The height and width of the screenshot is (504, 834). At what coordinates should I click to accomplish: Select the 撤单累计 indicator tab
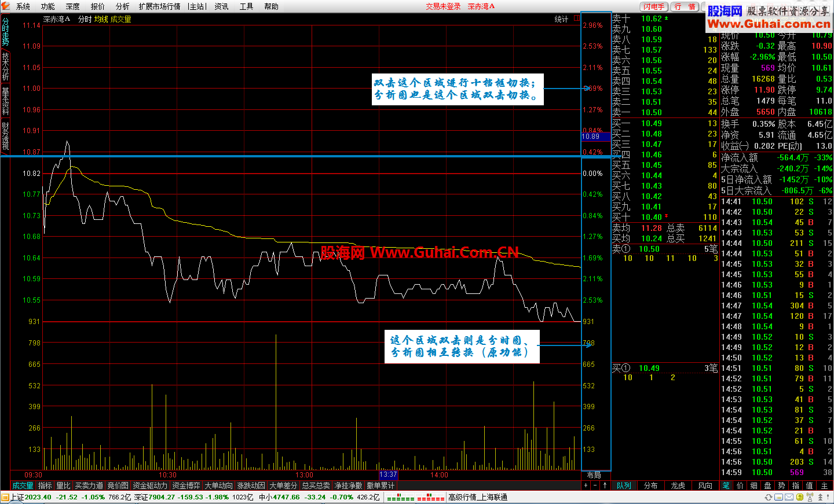click(x=381, y=485)
